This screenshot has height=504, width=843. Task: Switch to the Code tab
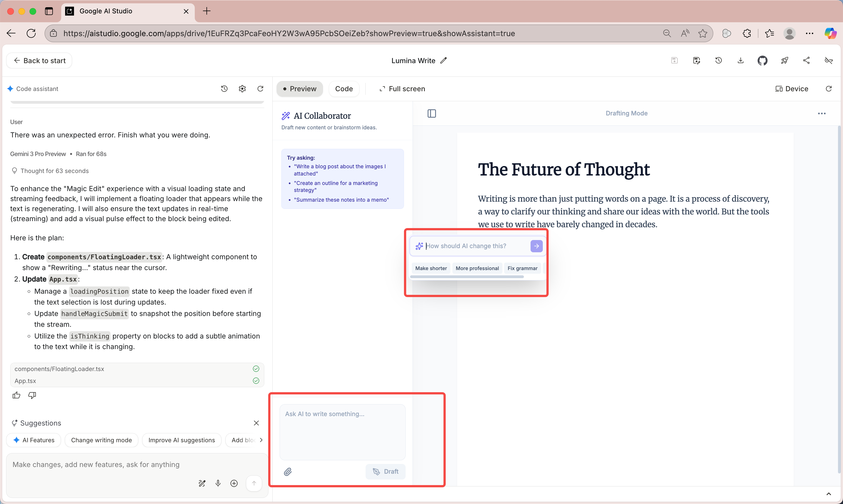pos(344,89)
